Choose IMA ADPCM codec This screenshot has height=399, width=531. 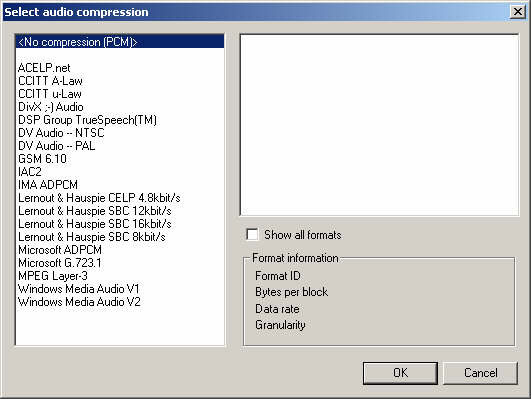[x=120, y=185]
